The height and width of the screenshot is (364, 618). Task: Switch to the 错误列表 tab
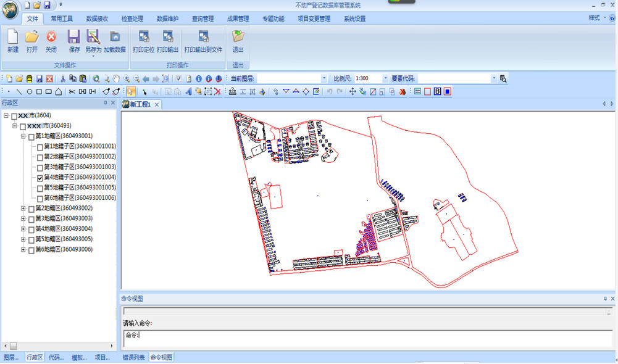tap(133, 357)
